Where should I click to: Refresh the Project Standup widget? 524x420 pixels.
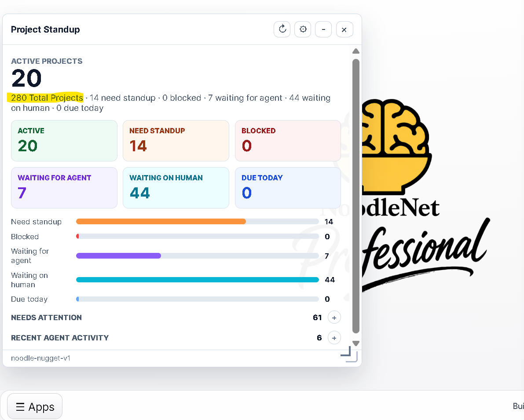[x=282, y=29]
